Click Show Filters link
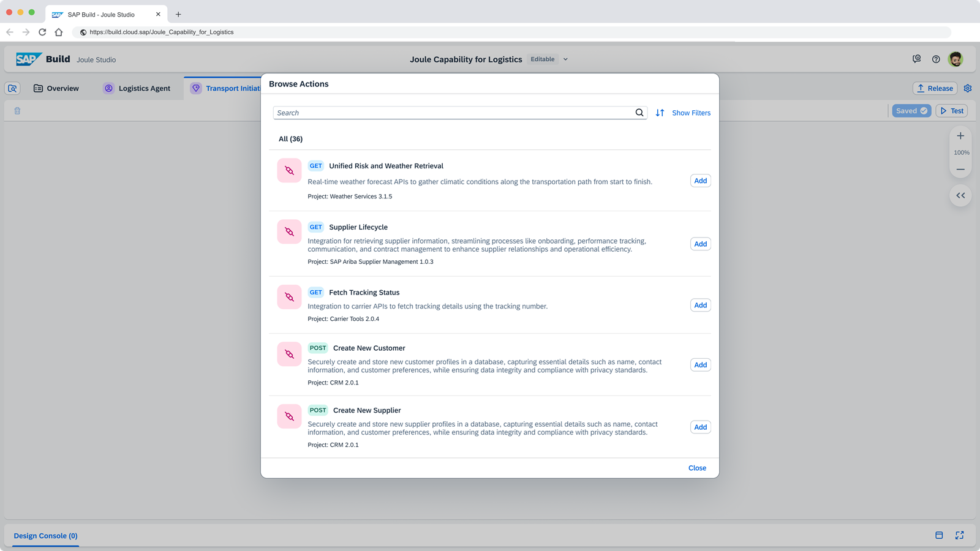Image resolution: width=980 pixels, height=551 pixels. 692,113
